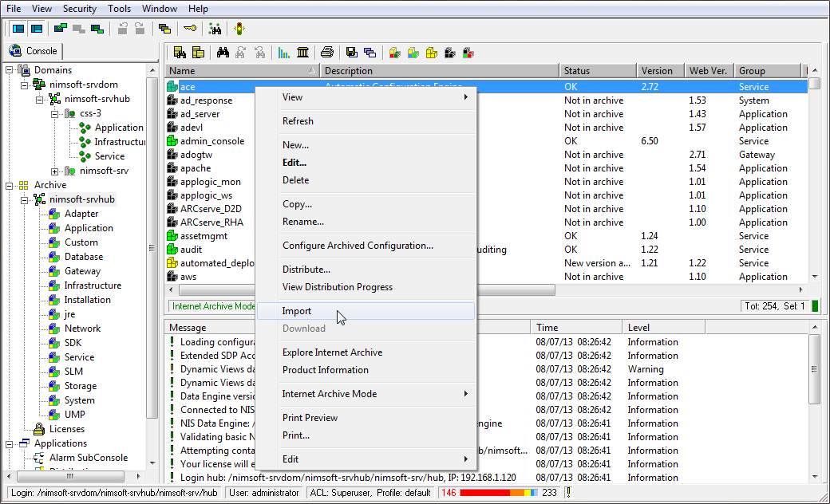This screenshot has width=830, height=504.
Task: Choose Explore Internet Archive
Action: [x=366, y=352]
